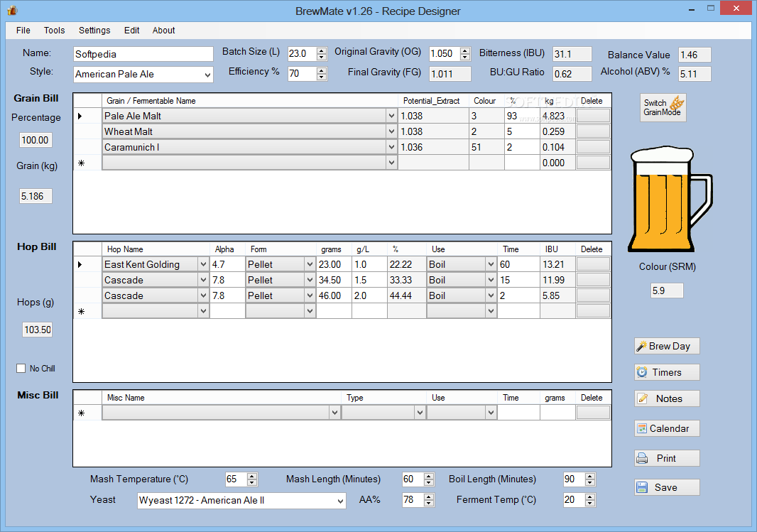Increase Original Gravity with up arrow

[465, 50]
